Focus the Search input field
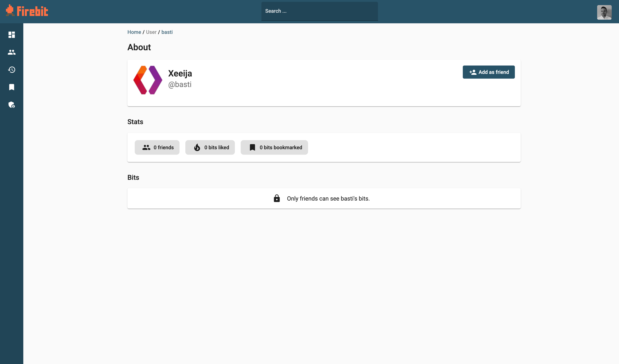This screenshot has width=619, height=364. [319, 11]
